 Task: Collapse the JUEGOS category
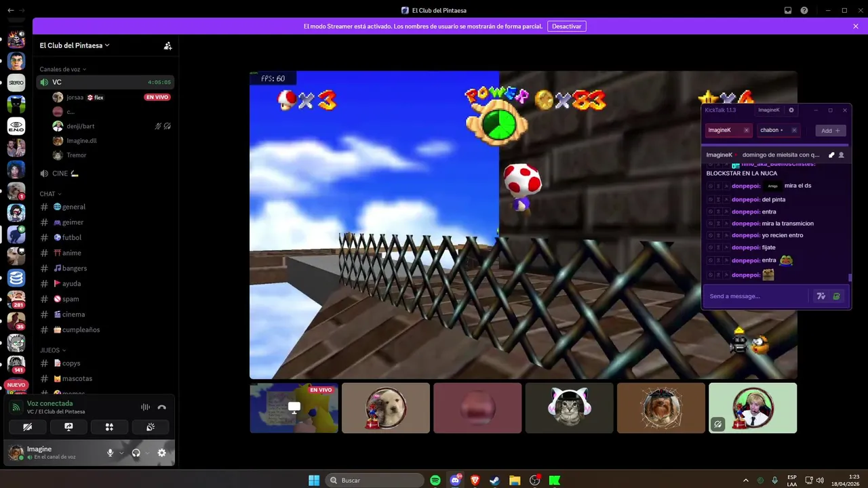click(x=52, y=350)
